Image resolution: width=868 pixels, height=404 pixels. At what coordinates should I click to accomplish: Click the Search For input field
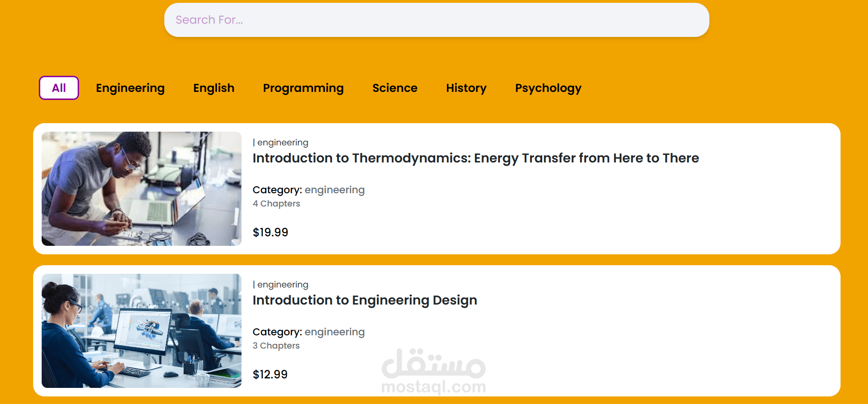coord(436,20)
